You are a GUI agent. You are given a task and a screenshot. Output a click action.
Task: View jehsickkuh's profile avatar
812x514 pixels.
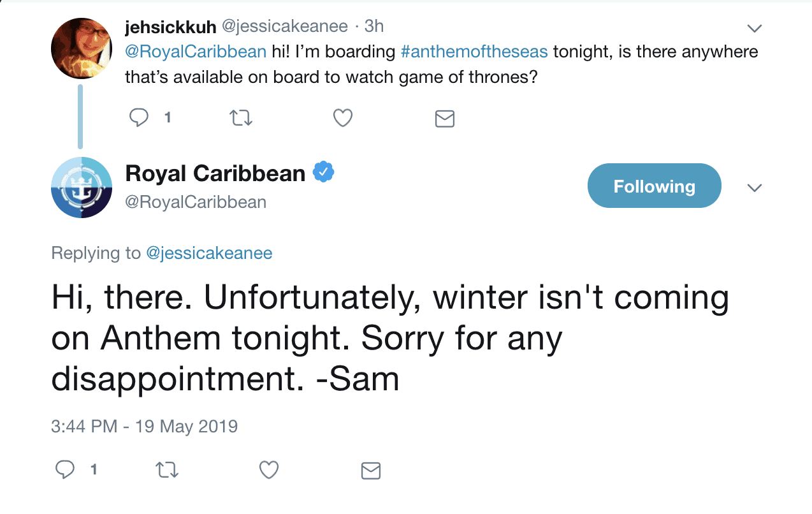(82, 48)
